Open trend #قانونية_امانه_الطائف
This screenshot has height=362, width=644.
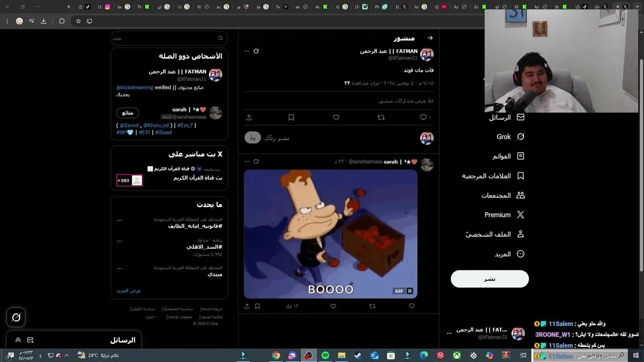(x=195, y=226)
